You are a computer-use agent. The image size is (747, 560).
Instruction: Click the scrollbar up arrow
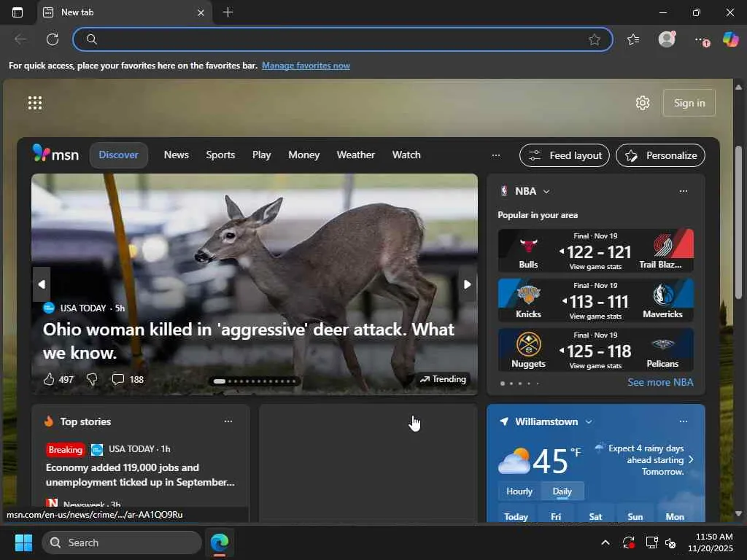[x=738, y=87]
